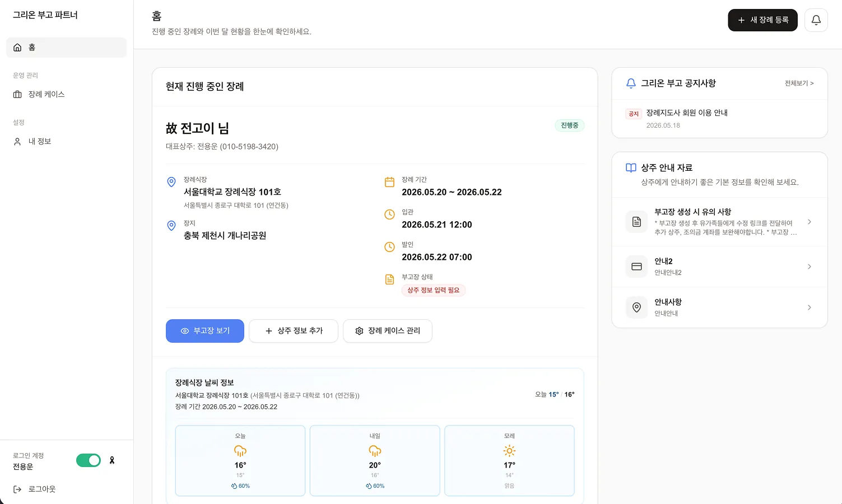The image size is (842, 504).
Task: Select the 모레 weather card
Action: tap(509, 461)
